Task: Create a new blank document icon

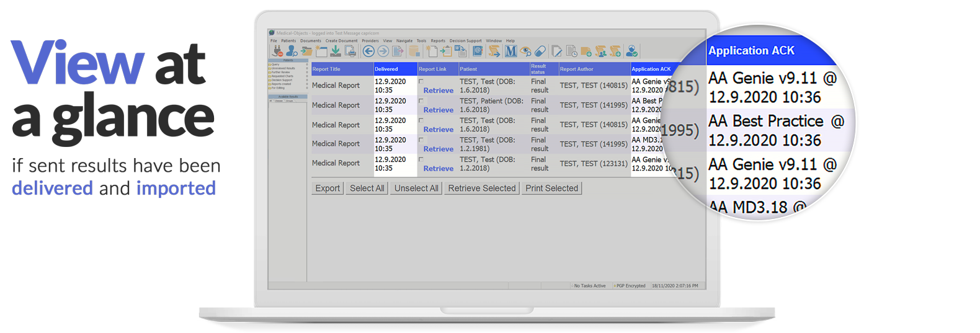Action: (432, 51)
